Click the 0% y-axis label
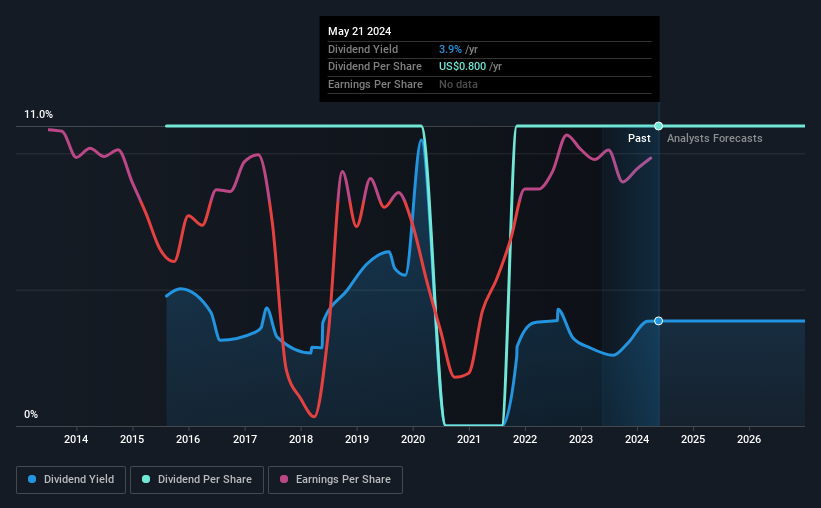The image size is (821, 508). point(31,414)
